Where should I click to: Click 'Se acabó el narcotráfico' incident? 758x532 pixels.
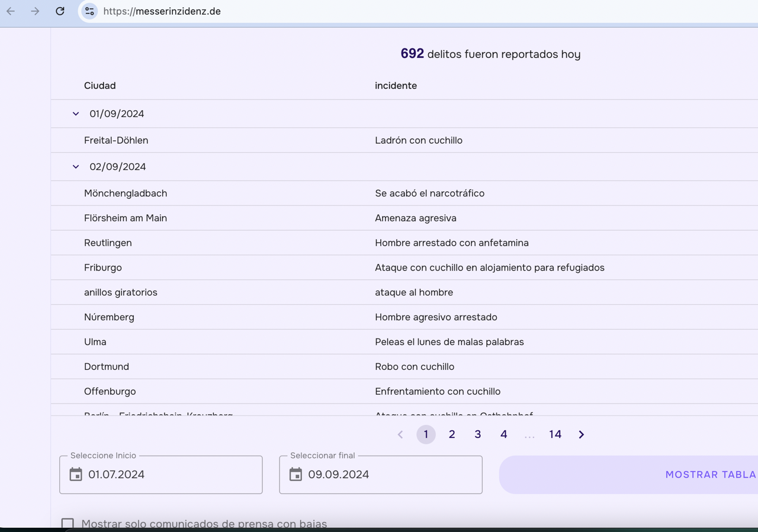[429, 194]
